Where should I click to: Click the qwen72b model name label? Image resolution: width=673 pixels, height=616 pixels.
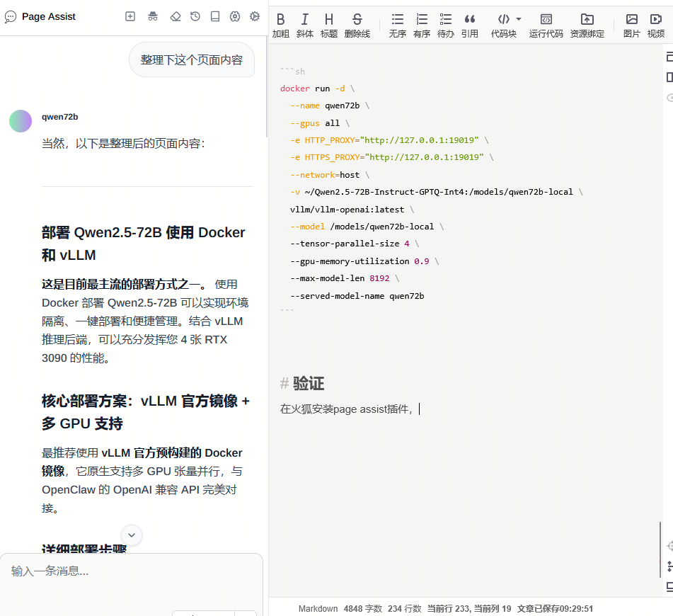(59, 117)
